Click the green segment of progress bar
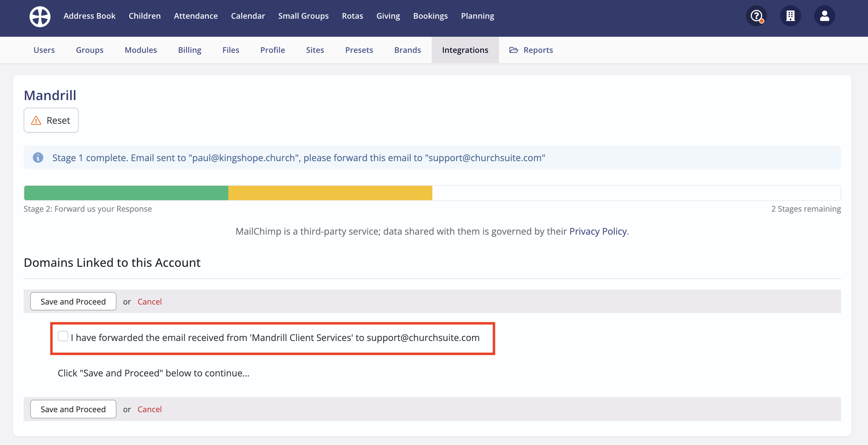 point(126,193)
